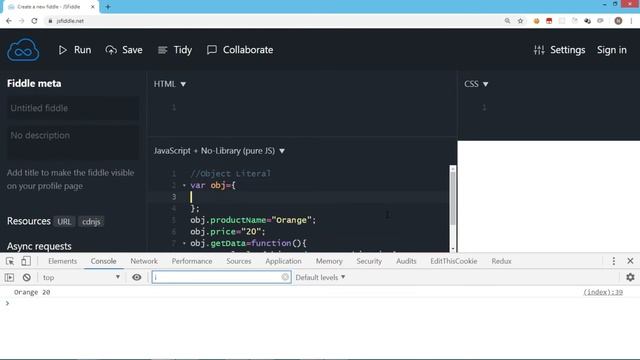Go back in the browser
The image size is (640, 360).
(9, 21)
